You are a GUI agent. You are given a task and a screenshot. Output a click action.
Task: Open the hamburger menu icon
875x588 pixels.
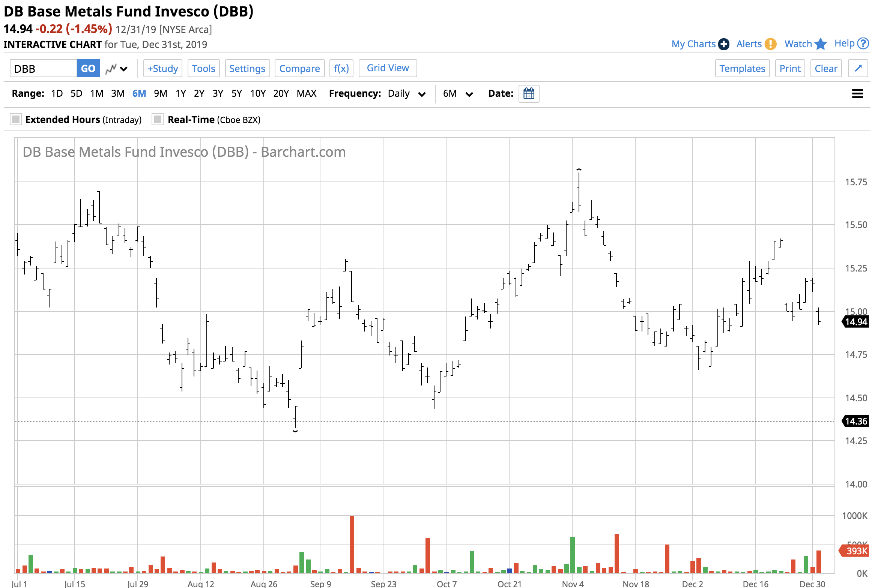click(x=857, y=93)
